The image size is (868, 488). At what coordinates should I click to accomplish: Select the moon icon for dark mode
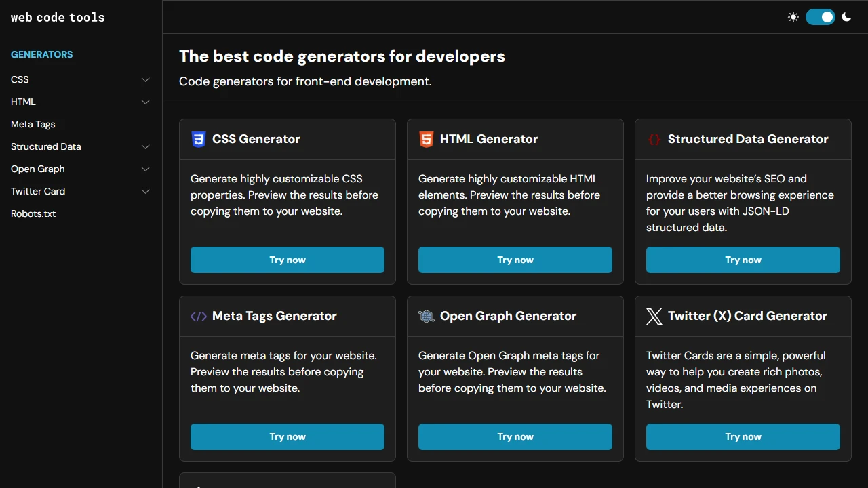[846, 17]
